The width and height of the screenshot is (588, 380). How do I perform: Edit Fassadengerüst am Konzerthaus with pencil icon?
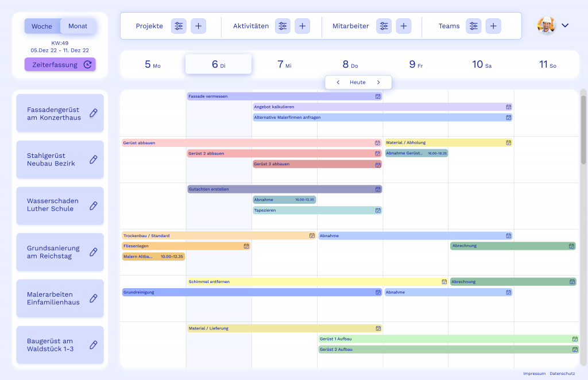pos(94,113)
